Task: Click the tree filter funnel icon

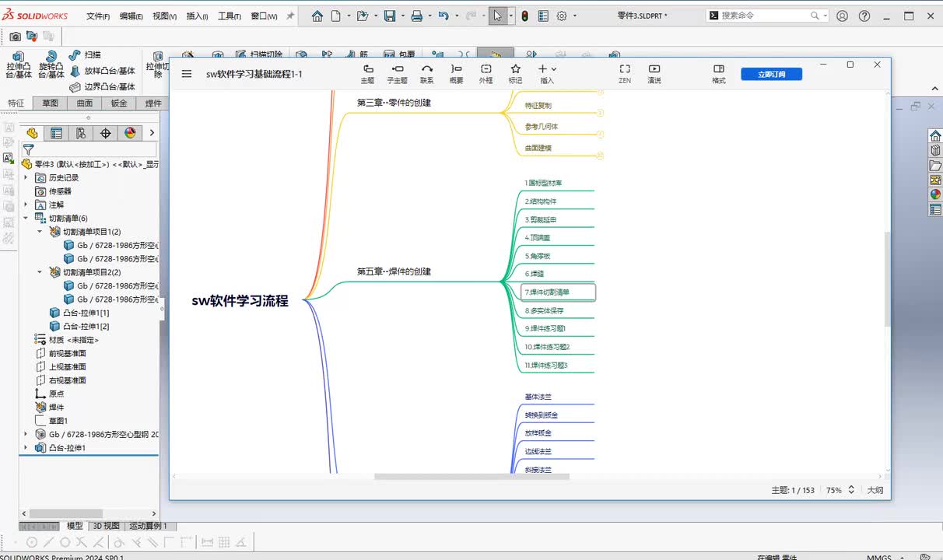Action: tap(29, 149)
